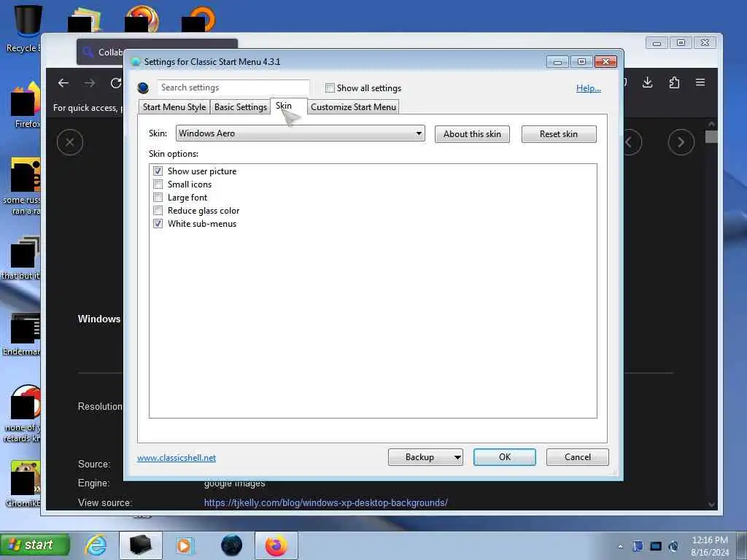
Task: Enable Reduce glass color option
Action: click(x=158, y=211)
